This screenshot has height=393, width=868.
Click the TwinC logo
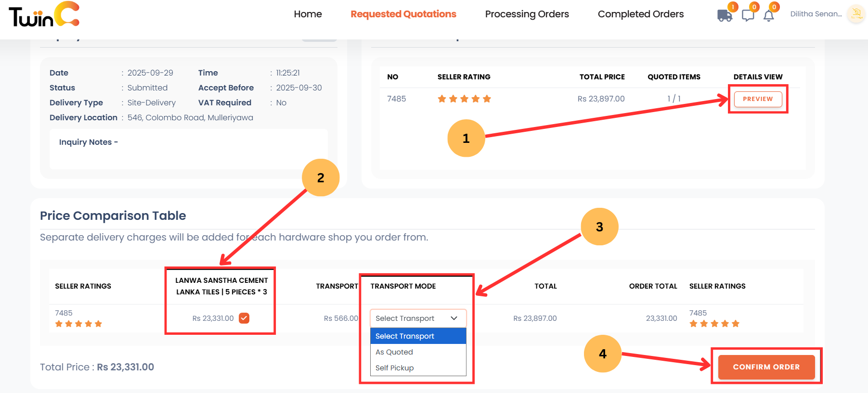point(44,14)
